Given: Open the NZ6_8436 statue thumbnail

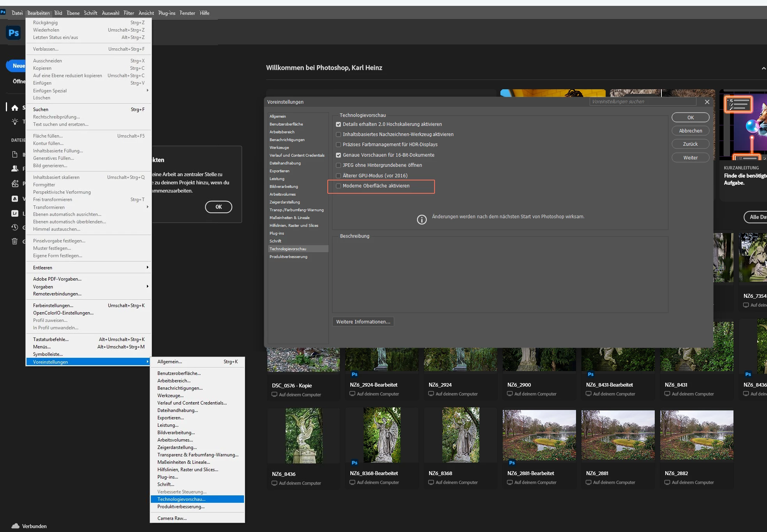Looking at the screenshot, I should [x=304, y=435].
